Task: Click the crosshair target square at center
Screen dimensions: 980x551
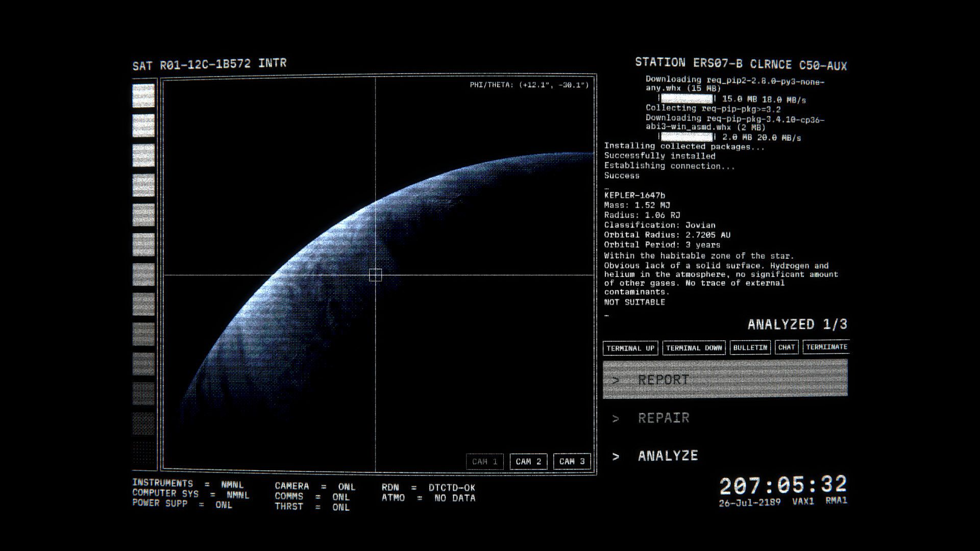Action: point(375,275)
